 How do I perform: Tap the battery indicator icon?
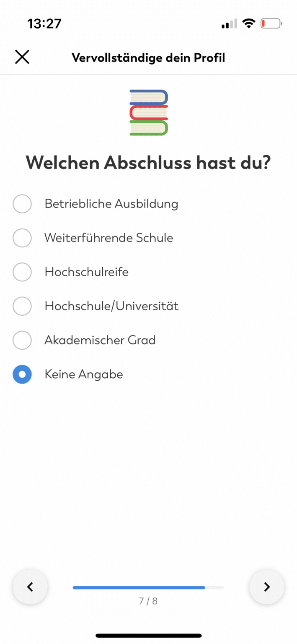click(271, 23)
